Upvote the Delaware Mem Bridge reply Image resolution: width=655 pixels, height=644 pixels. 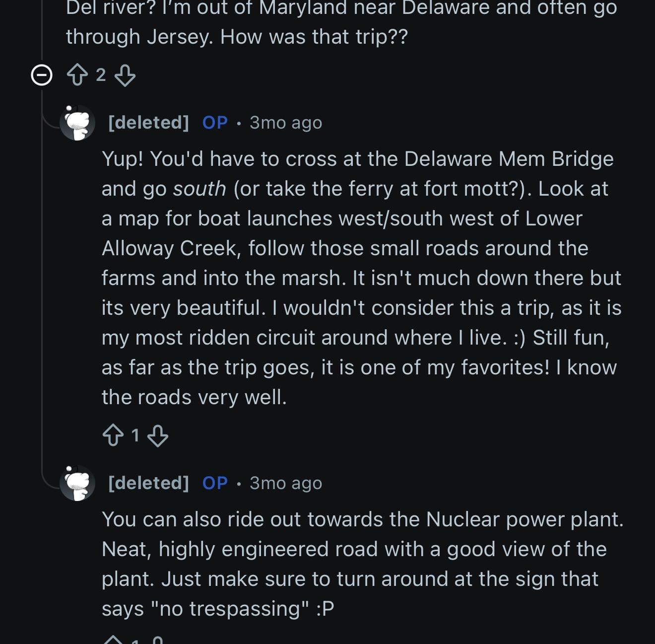(x=113, y=436)
